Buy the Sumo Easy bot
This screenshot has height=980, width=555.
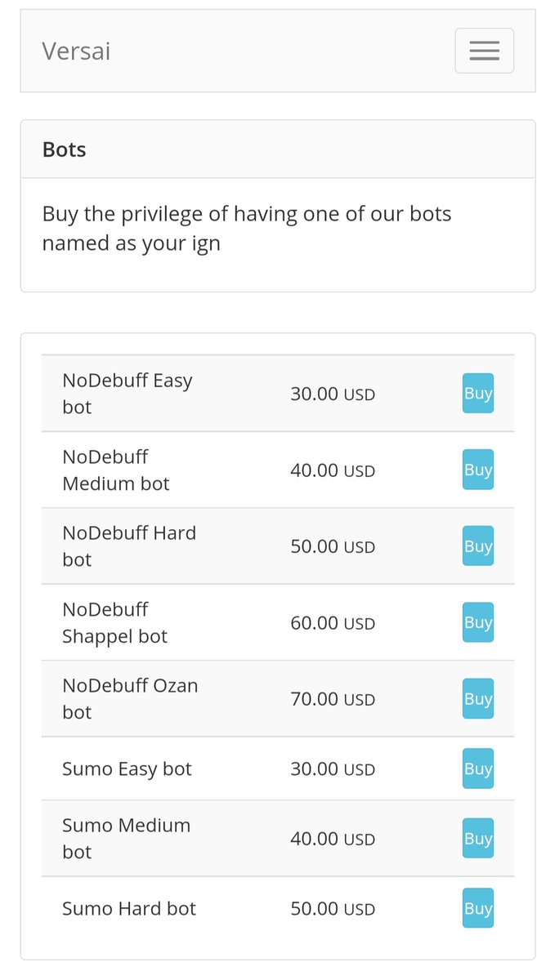coord(477,768)
